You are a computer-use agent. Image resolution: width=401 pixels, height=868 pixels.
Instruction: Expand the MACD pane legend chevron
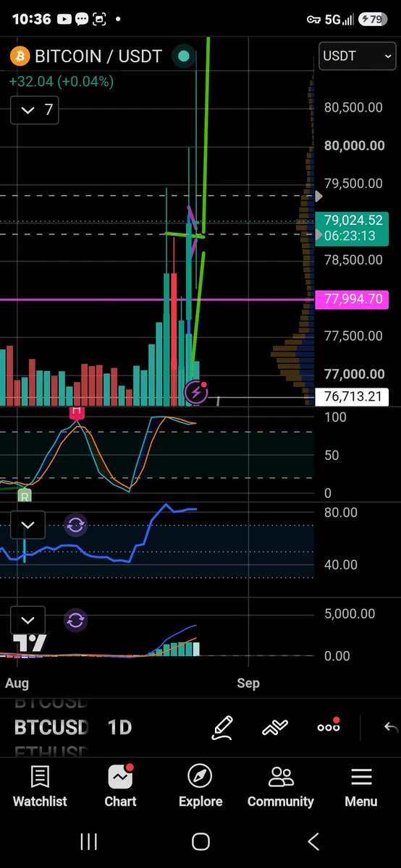[28, 620]
